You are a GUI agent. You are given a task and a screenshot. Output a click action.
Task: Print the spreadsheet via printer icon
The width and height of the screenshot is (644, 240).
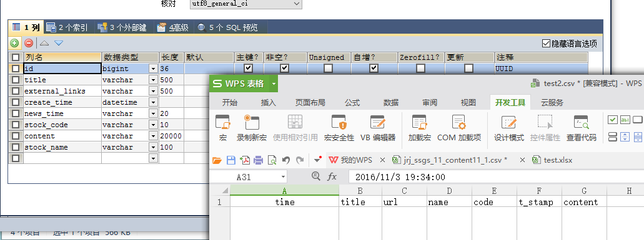258,160
